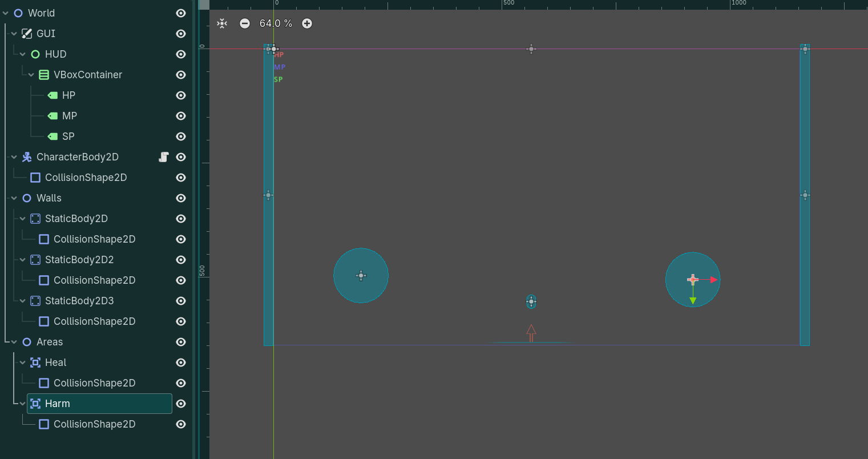The image size is (868, 459).
Task: Click the World node type icon
Action: [18, 13]
